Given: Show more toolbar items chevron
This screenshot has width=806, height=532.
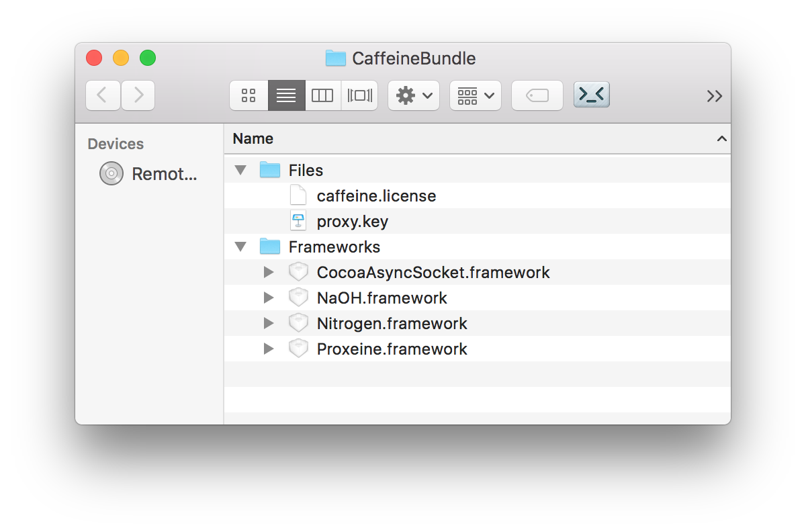Looking at the screenshot, I should 714,96.
